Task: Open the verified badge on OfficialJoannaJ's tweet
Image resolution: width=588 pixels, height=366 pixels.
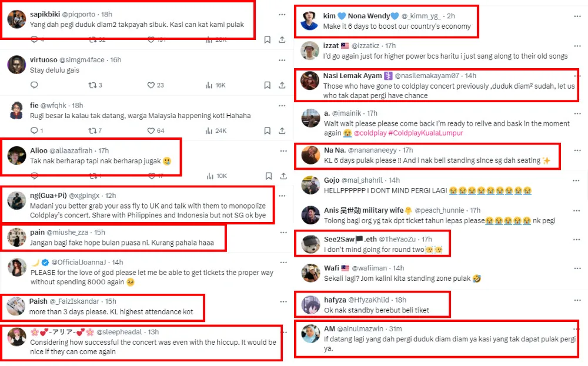Action: pyautogui.click(x=45, y=262)
